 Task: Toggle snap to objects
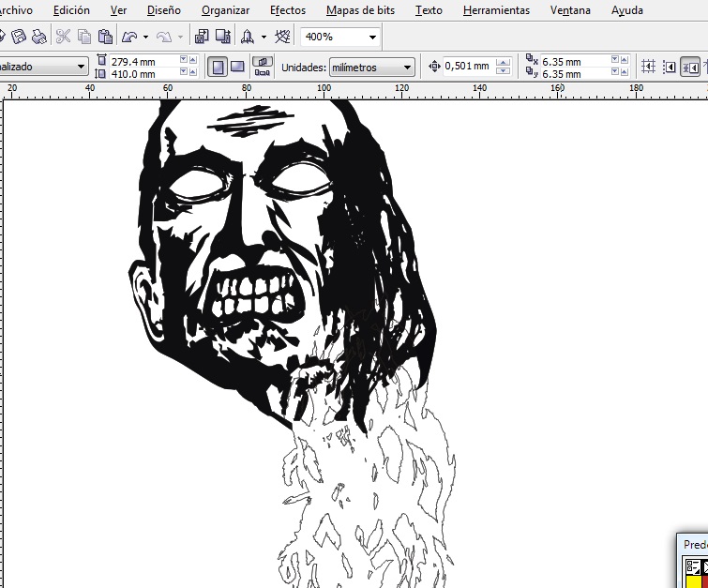tap(690, 68)
